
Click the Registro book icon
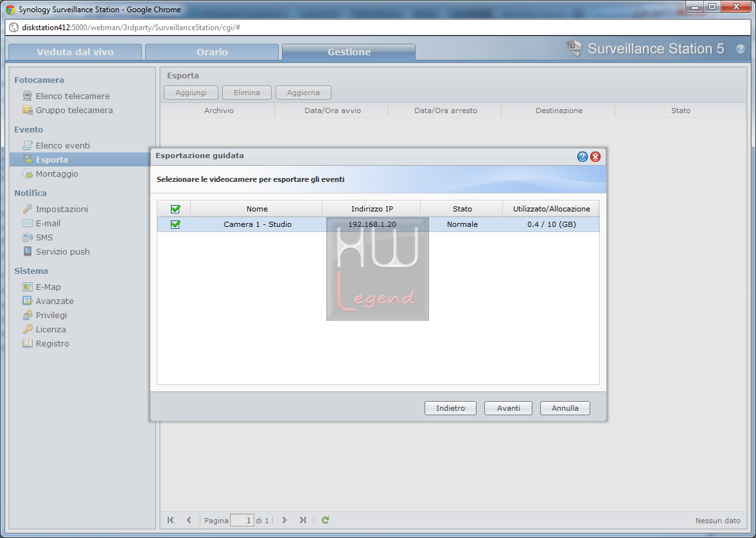(x=28, y=343)
